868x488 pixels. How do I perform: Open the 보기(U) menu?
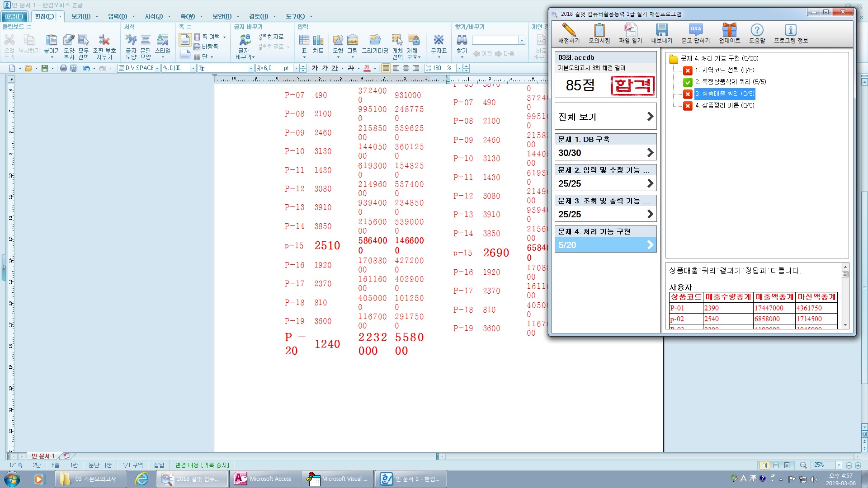click(x=81, y=16)
